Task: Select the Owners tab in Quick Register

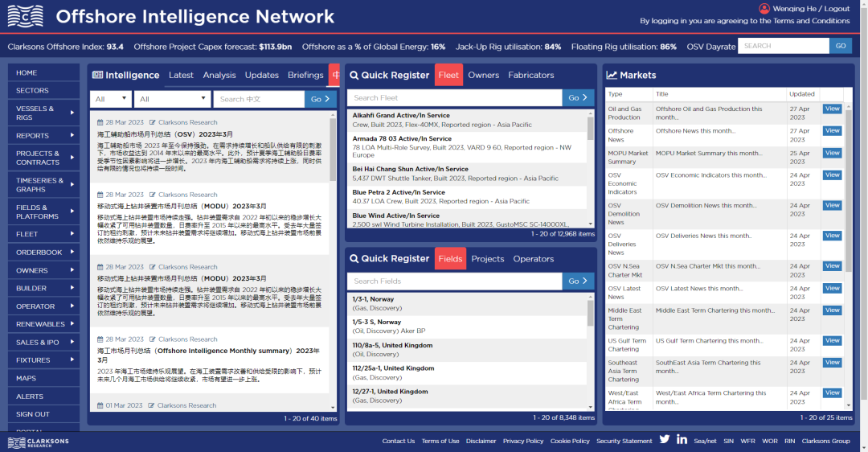Action: point(483,75)
